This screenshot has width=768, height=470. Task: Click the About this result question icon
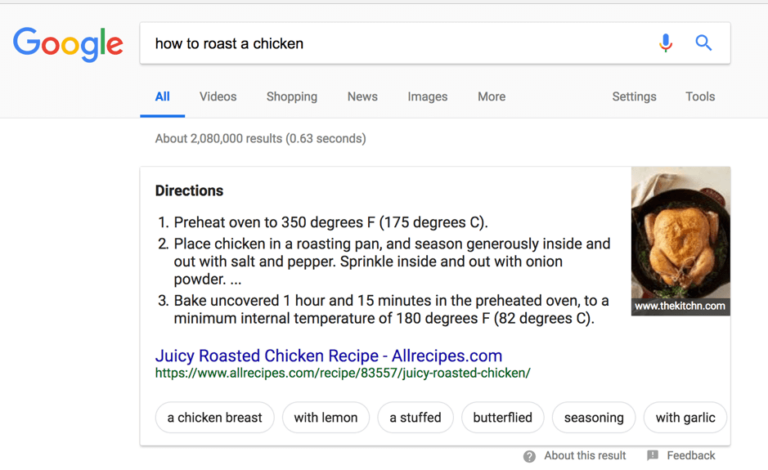click(x=529, y=456)
